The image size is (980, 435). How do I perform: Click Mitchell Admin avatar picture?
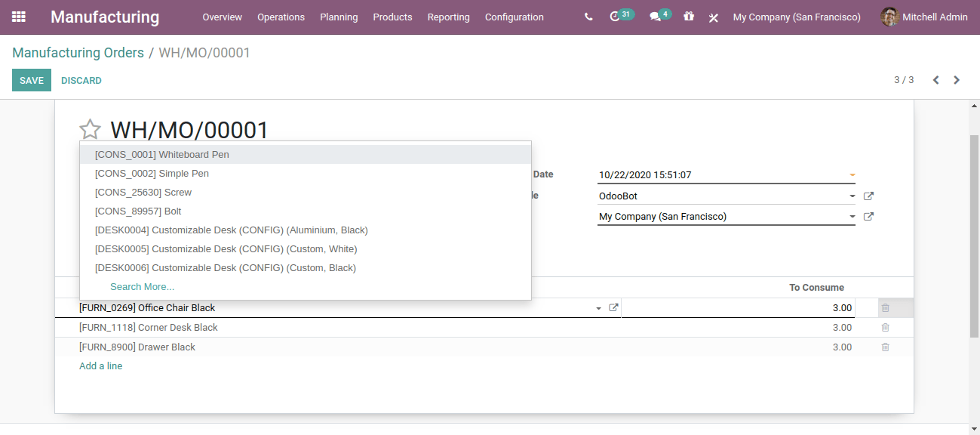[890, 17]
